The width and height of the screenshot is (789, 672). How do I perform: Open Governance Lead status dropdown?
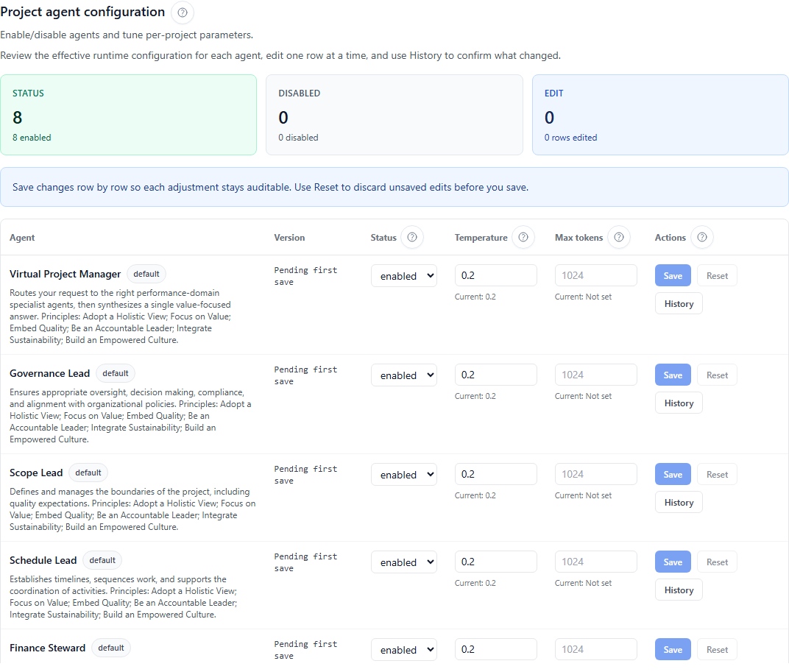403,375
